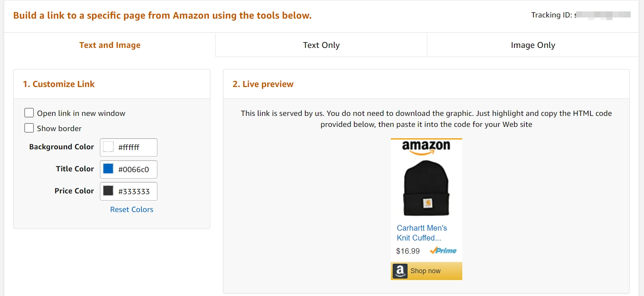
Task: Click the Tracking ID value
Action: pyautogui.click(x=603, y=15)
